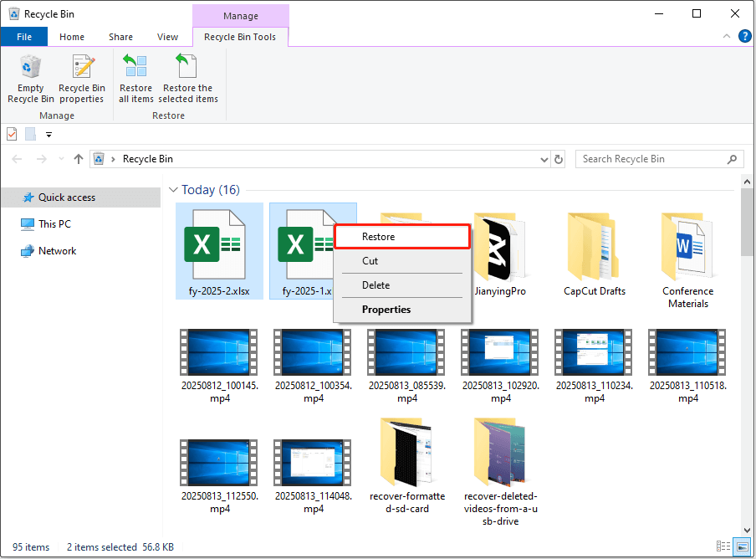Choose Restore from the context menu
The image size is (756, 559).
[x=401, y=237]
